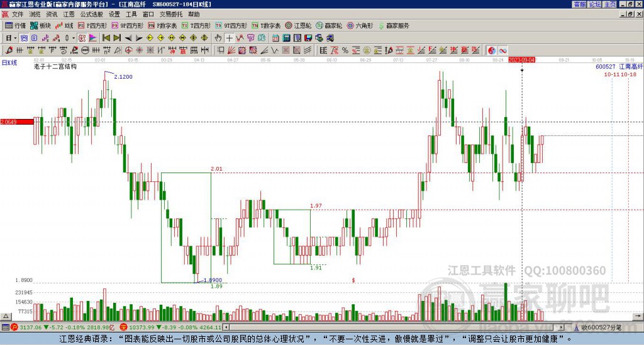Image resolution: width=644 pixels, height=345 pixels.
Task: Open the 9T四方形 tool
Action: (231, 25)
